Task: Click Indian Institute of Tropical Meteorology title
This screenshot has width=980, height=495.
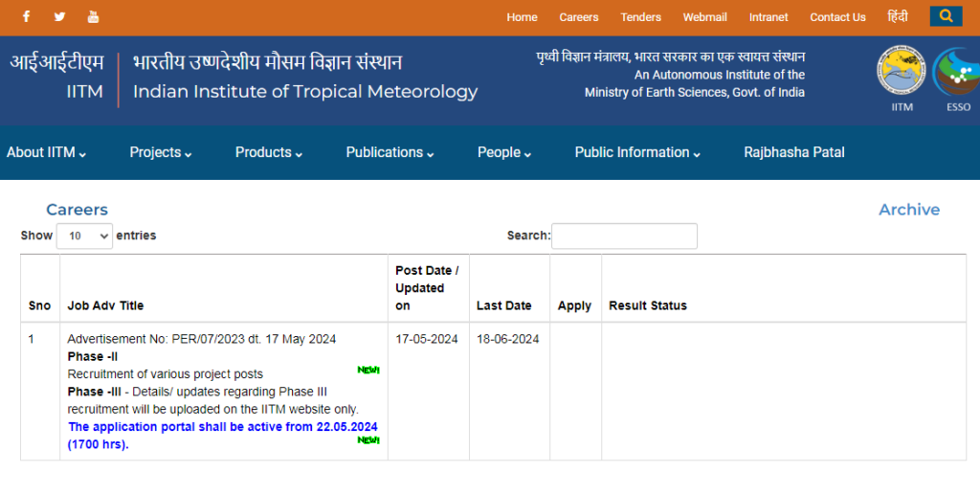Action: (x=305, y=92)
